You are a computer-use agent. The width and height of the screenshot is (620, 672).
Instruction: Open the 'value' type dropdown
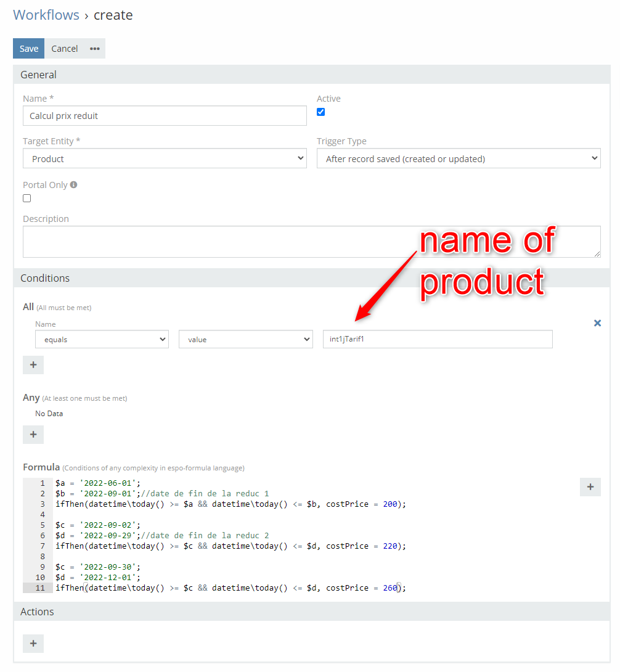click(x=245, y=340)
